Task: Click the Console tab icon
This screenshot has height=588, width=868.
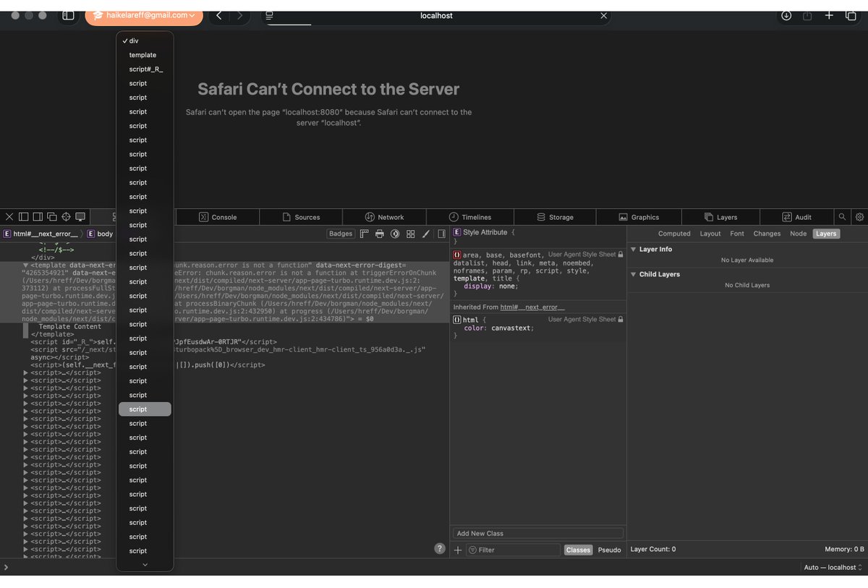Action: tap(204, 217)
